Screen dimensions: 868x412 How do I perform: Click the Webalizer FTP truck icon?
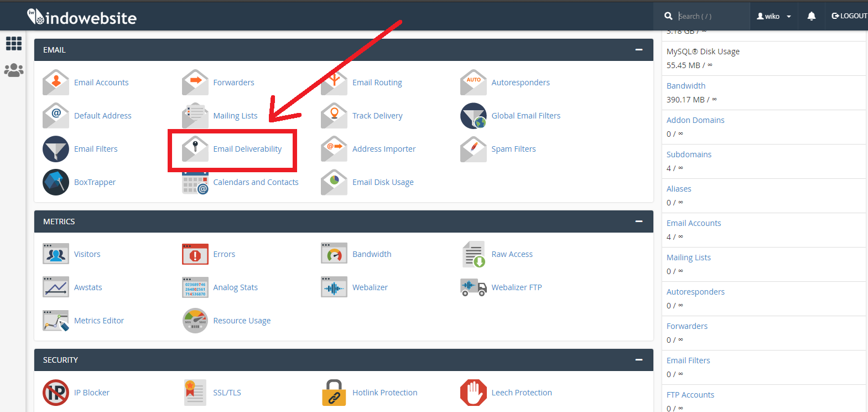[474, 287]
